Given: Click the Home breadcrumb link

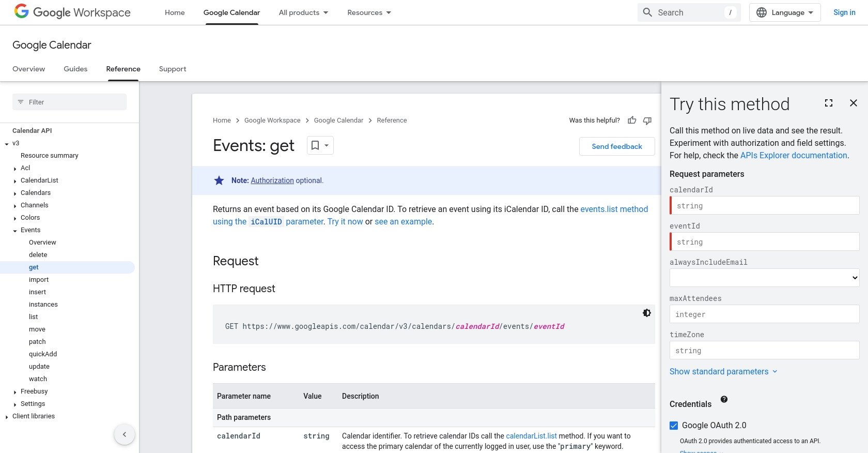Looking at the screenshot, I should tap(222, 120).
